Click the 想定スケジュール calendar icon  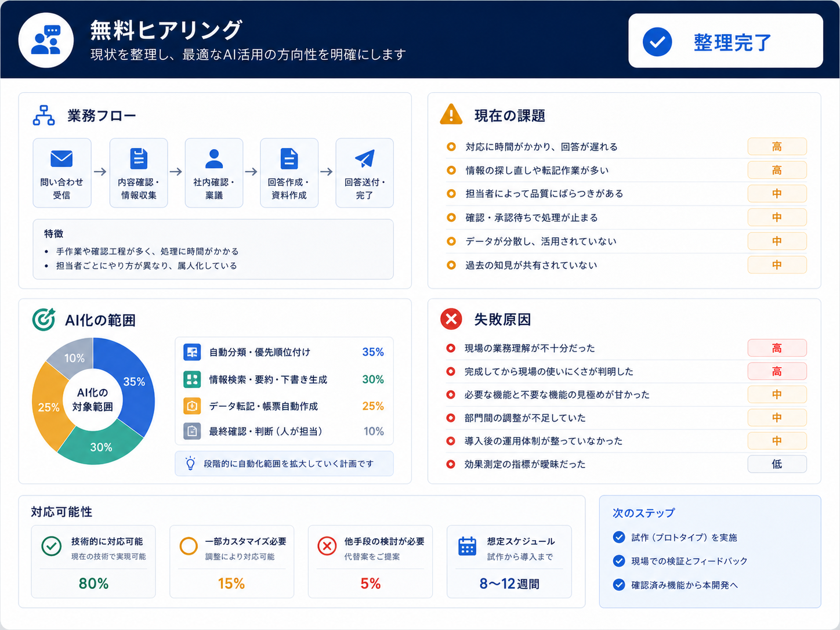(x=467, y=546)
